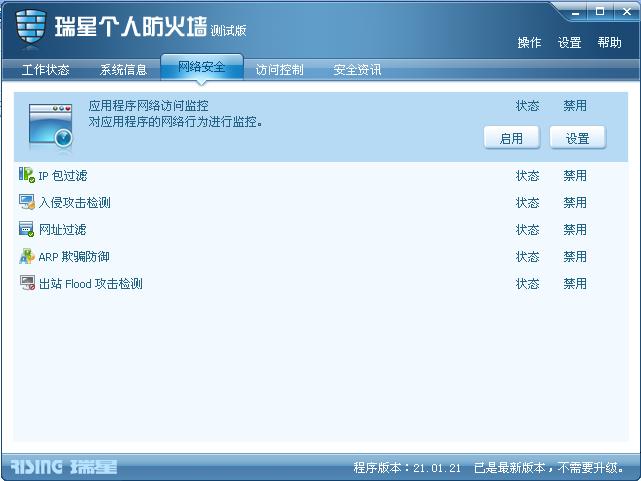
Task: Select the ARP 欺骗防御 row
Action: 321,257
